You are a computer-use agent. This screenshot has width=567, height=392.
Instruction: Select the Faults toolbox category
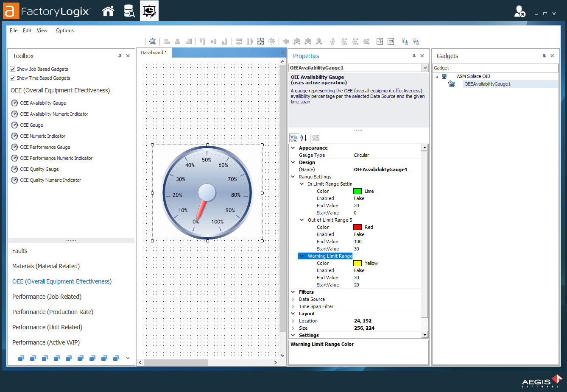pos(20,251)
